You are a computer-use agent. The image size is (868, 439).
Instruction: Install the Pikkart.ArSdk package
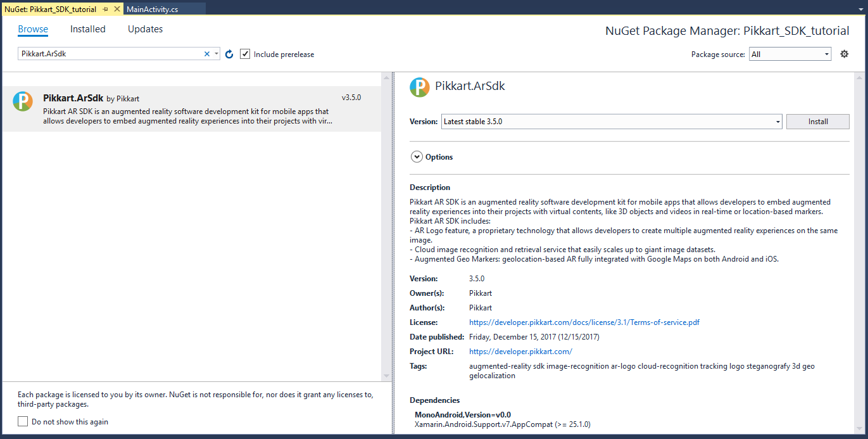click(818, 121)
